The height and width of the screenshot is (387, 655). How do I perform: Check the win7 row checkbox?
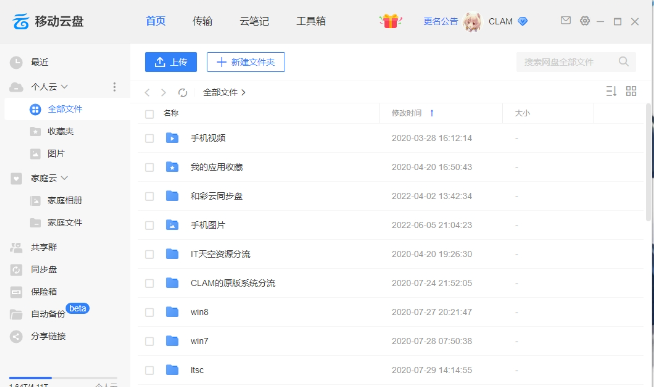149,341
